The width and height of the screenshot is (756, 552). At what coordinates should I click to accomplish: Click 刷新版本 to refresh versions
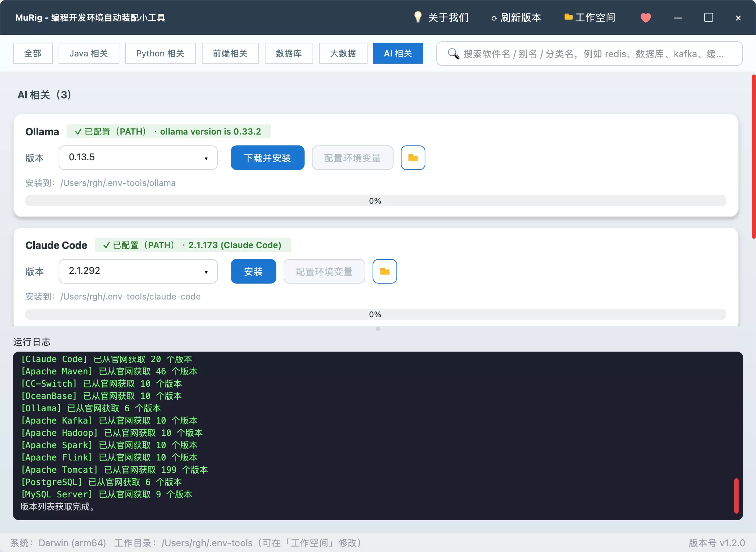pyautogui.click(x=516, y=17)
